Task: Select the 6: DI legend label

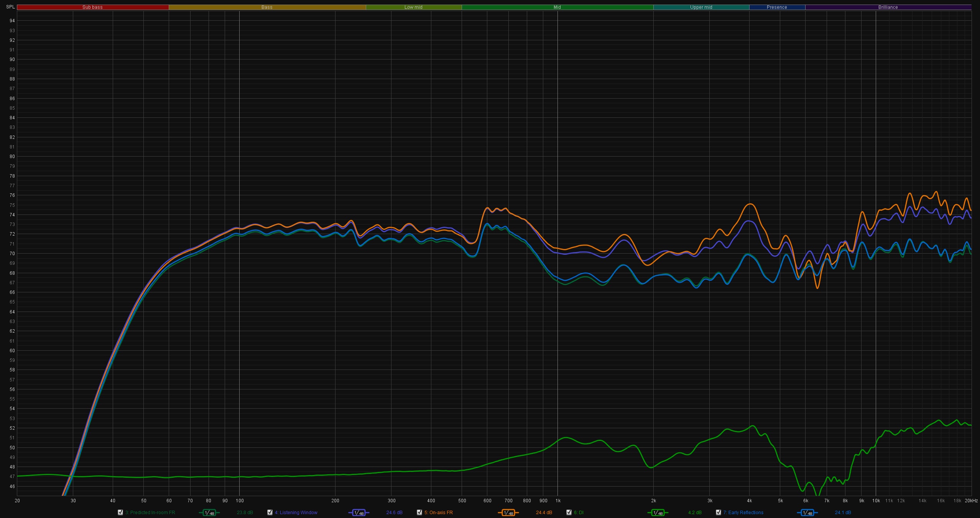Action: (579, 513)
